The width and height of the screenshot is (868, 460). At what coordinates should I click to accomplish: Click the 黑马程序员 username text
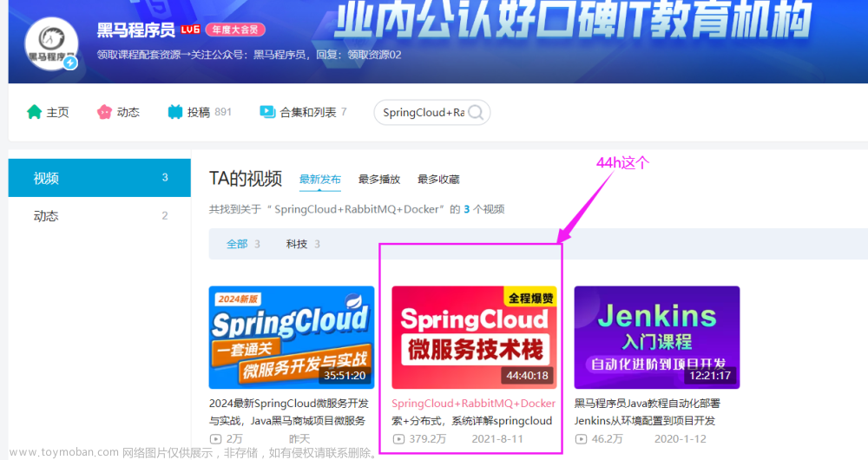(x=136, y=30)
